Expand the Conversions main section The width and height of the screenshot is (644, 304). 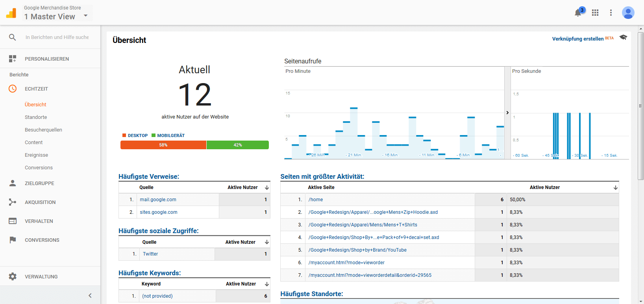tap(42, 240)
